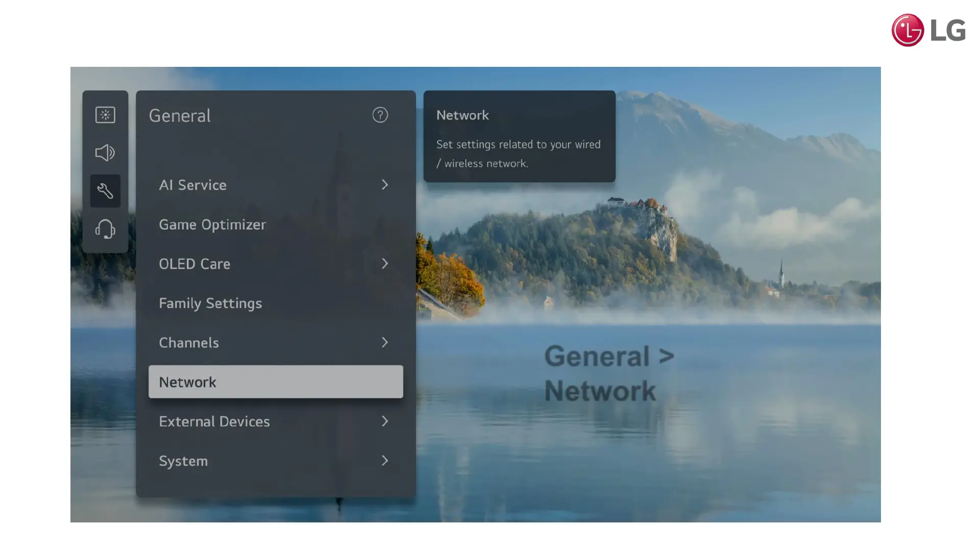Expand the AI Service chevron arrow
This screenshot has width=980, height=551.
point(385,185)
